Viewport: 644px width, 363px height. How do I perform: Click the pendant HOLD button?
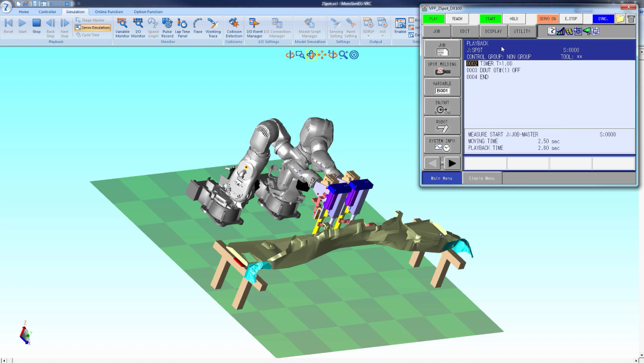[x=514, y=19]
